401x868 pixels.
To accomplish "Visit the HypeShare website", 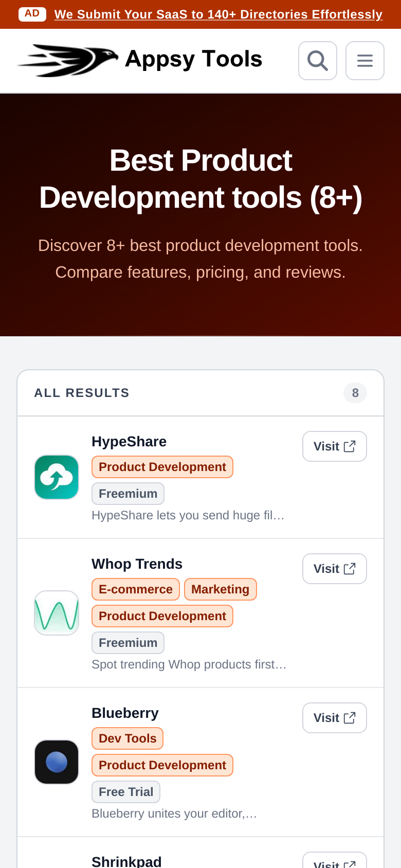I will 335,446.
